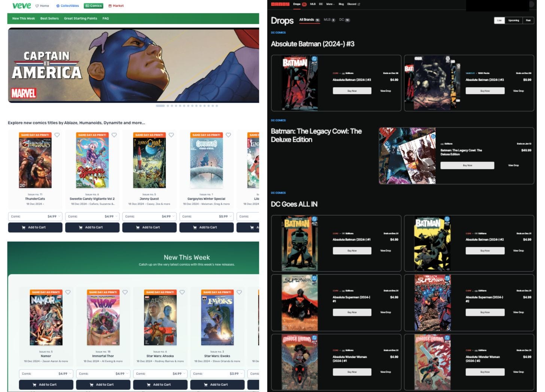Select the Live drops filter

[x=499, y=20]
